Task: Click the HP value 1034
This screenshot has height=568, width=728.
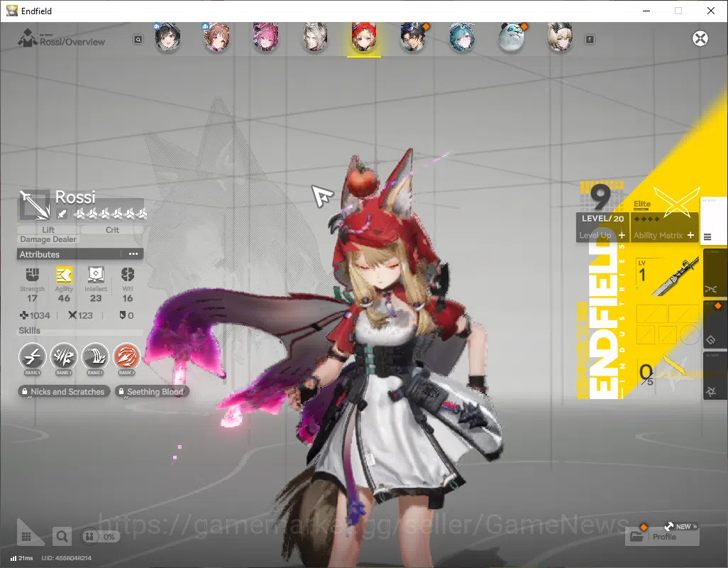Action: coord(40,316)
